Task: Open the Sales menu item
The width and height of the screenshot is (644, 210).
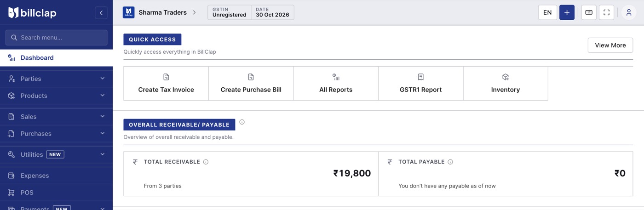Action: click(x=56, y=117)
